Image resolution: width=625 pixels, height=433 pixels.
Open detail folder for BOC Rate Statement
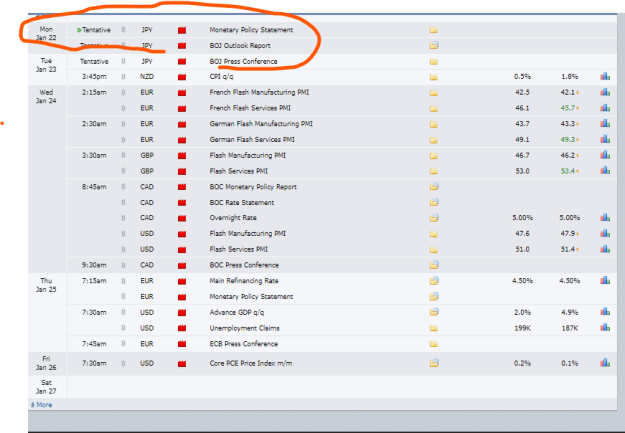tap(434, 202)
